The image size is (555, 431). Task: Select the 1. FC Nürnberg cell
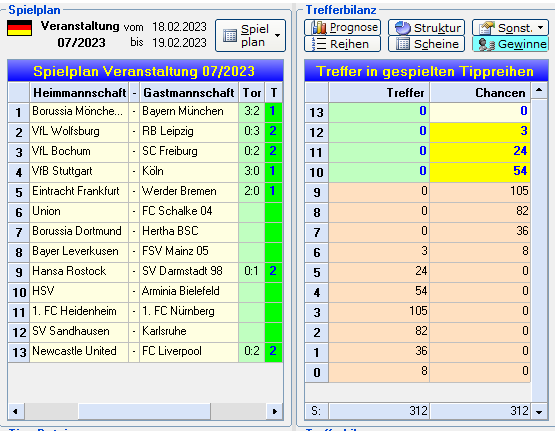189,312
